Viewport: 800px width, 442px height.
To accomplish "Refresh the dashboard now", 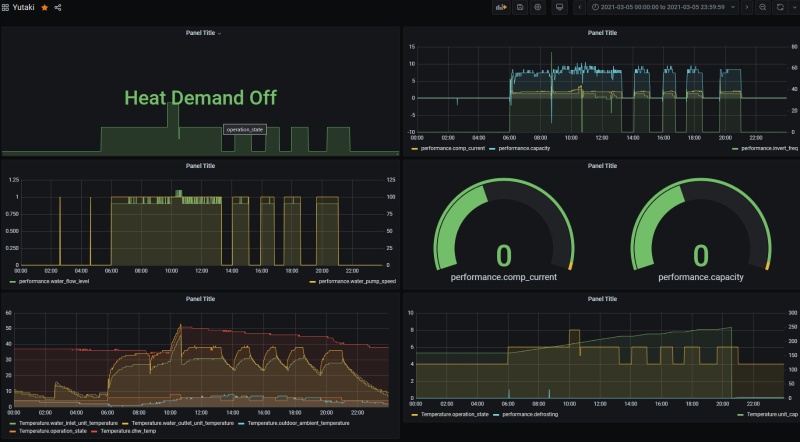I will 780,7.
